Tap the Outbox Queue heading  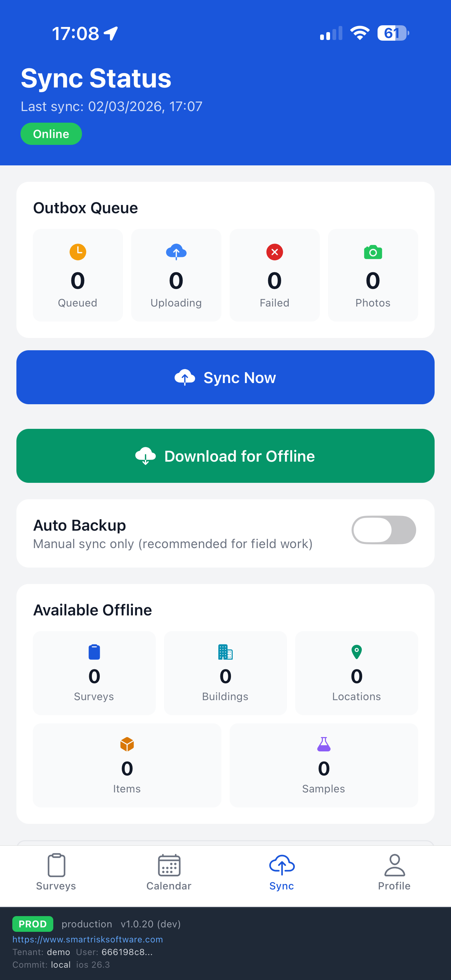pyautogui.click(x=85, y=208)
